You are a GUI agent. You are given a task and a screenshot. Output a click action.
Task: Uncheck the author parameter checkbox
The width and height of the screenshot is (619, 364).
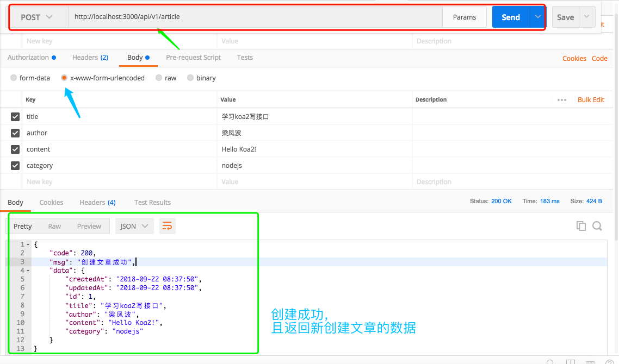click(x=15, y=133)
